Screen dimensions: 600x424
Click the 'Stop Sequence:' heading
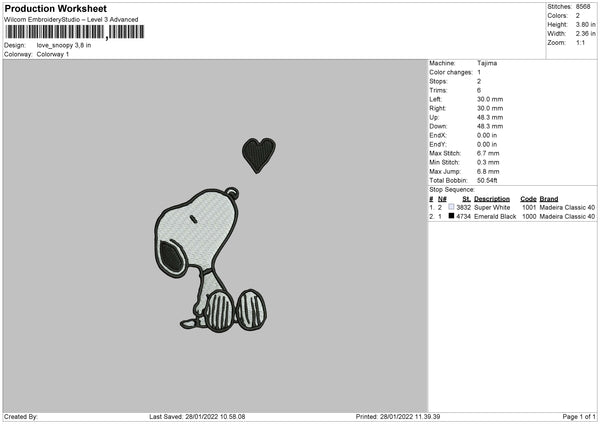point(452,190)
